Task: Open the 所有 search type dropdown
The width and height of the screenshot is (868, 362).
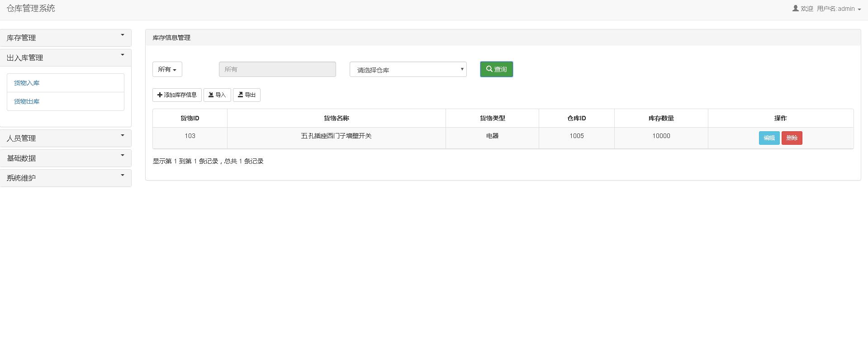Action: [167, 70]
